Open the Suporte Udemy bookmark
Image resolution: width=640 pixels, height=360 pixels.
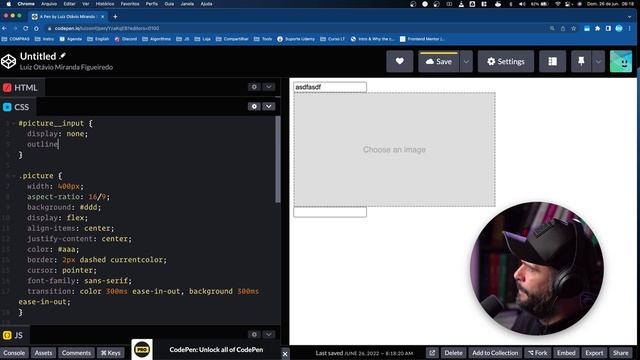[x=296, y=39]
